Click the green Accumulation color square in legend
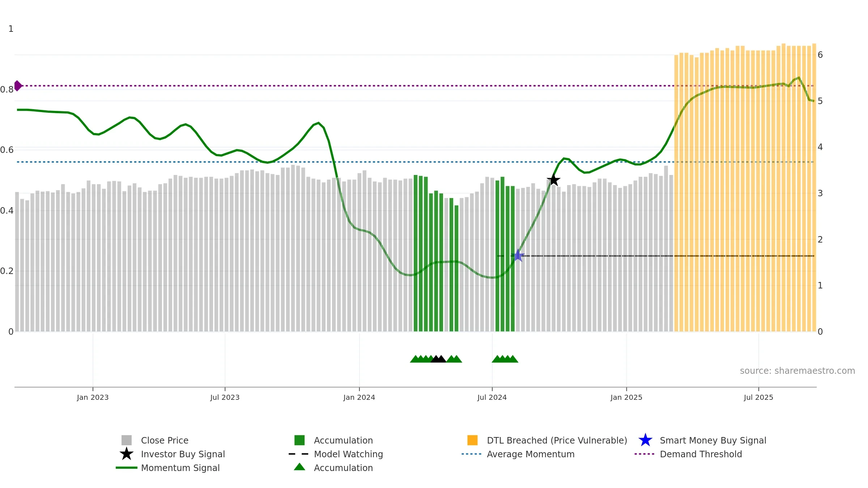 pyautogui.click(x=299, y=440)
